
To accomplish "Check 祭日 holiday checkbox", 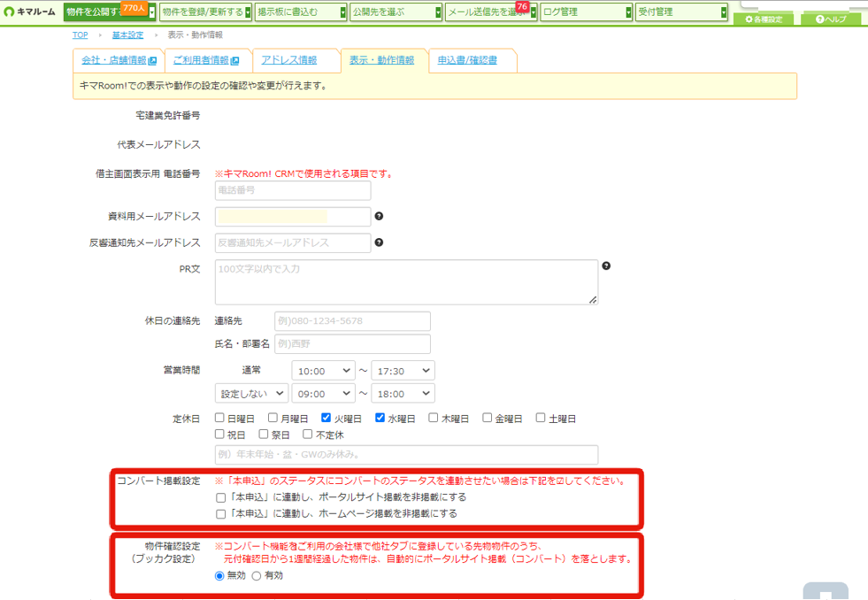I will tap(264, 435).
